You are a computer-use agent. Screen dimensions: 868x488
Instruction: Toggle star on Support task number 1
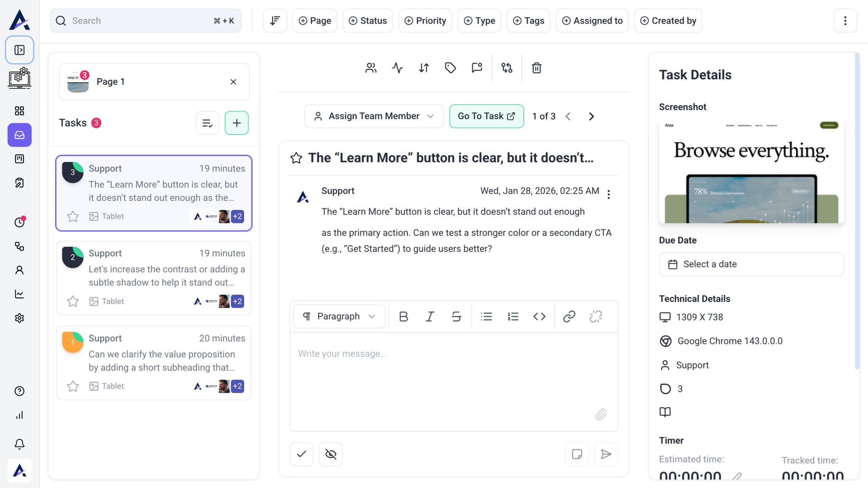pos(73,386)
